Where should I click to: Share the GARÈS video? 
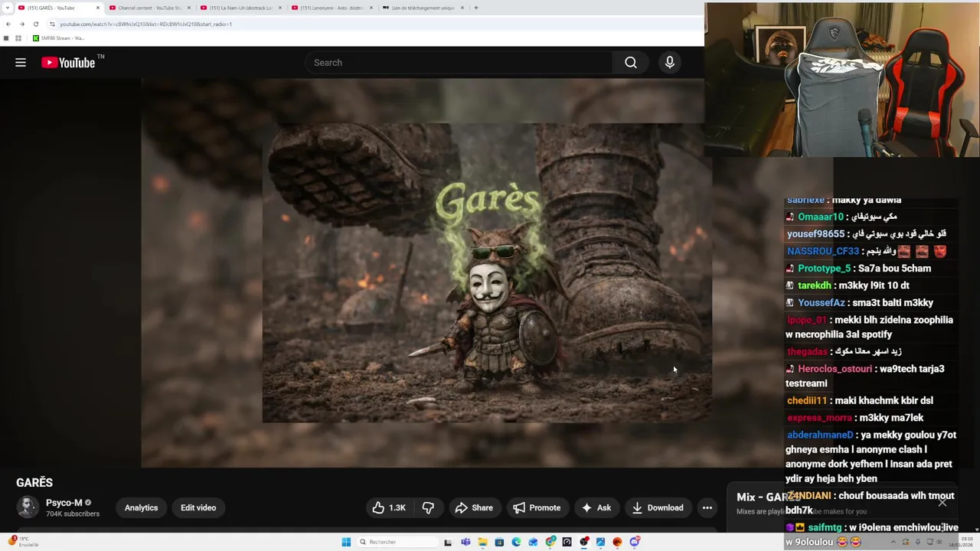[x=474, y=507]
